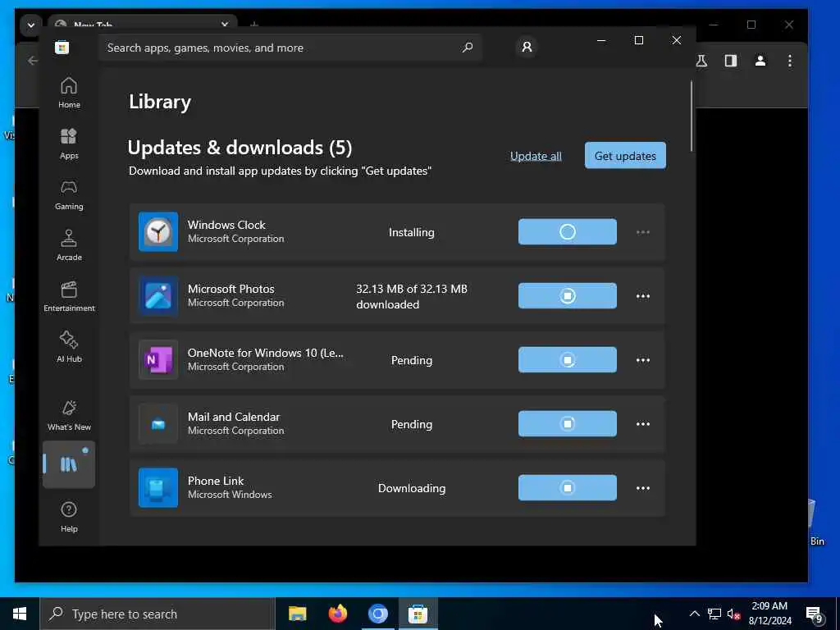Open the Windows Start menu

coord(20,614)
